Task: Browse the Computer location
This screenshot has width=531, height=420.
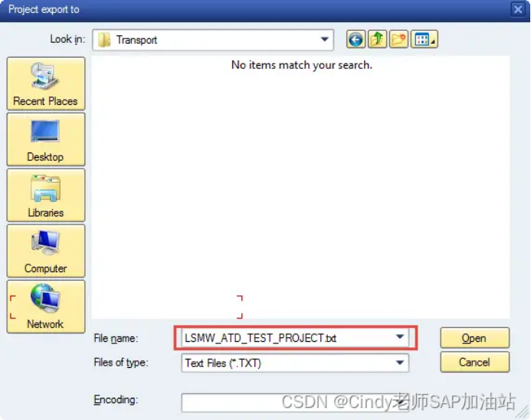Action: pyautogui.click(x=46, y=251)
